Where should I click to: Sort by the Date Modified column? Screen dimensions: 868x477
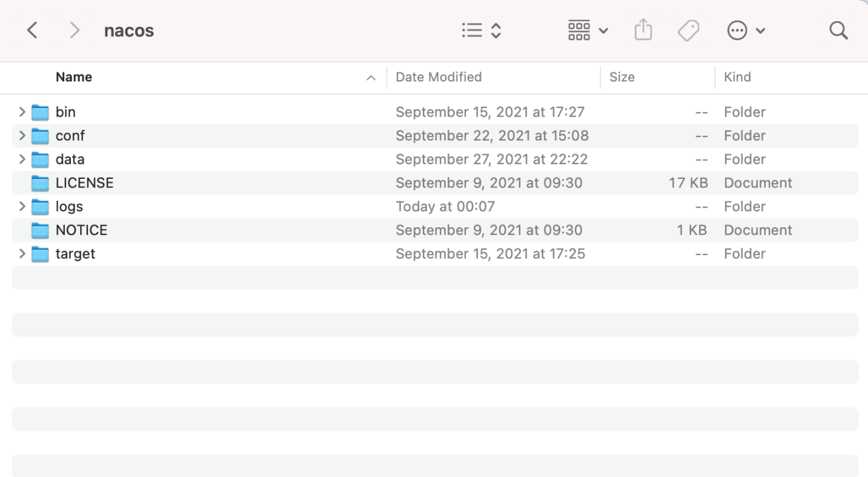(x=439, y=77)
